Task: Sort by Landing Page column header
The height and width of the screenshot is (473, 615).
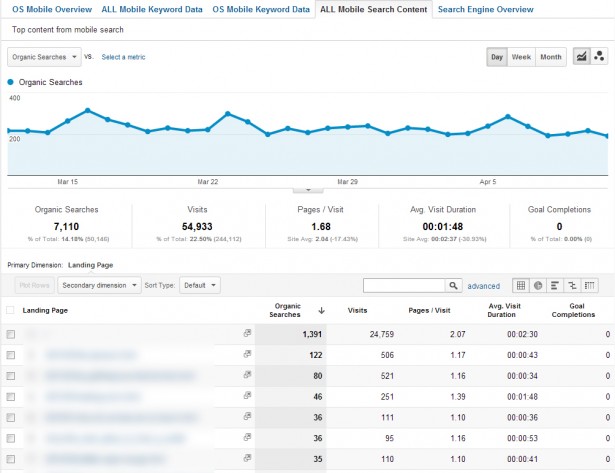Action: 45,310
